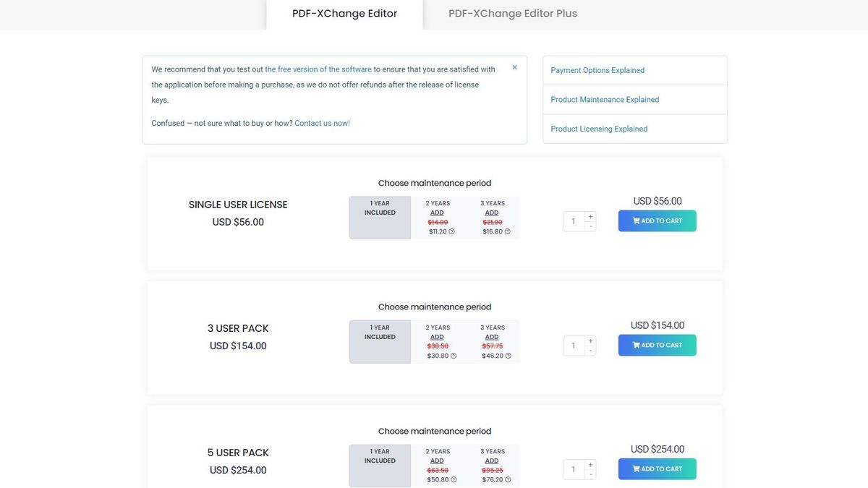Select 2 Years maintenance for Single User License

(436, 217)
